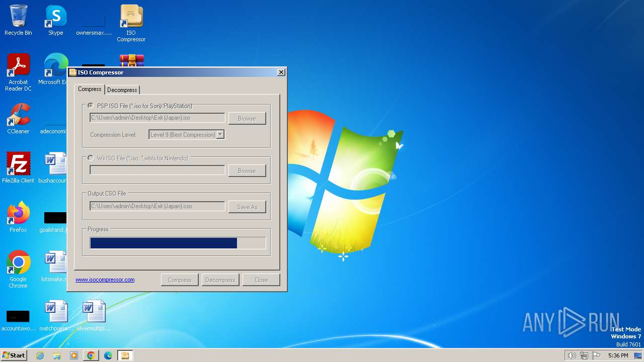Open the Acrobat Reader DC desktop icon
The height and width of the screenshot is (362, 644).
tap(18, 72)
